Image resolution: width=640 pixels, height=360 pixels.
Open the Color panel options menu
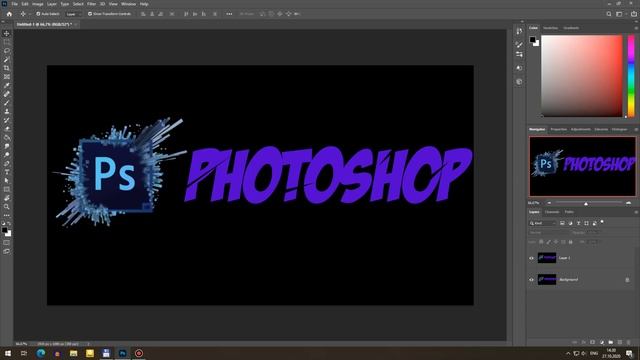pyautogui.click(x=636, y=28)
